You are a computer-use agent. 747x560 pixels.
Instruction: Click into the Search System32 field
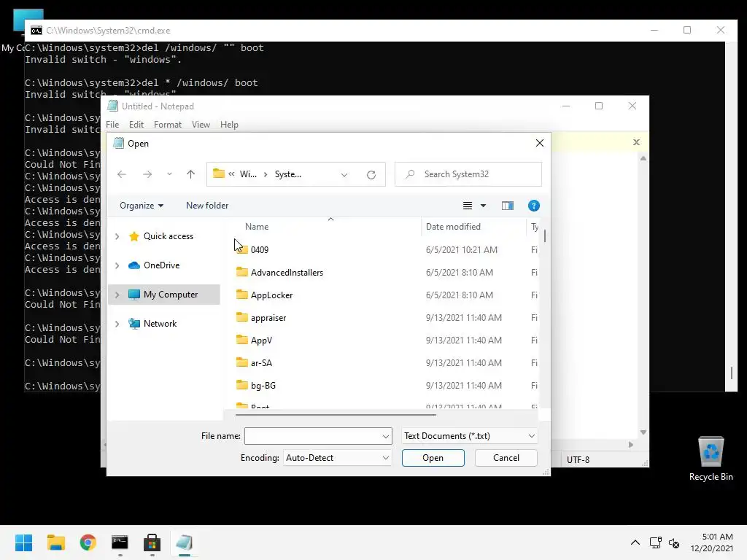468,174
